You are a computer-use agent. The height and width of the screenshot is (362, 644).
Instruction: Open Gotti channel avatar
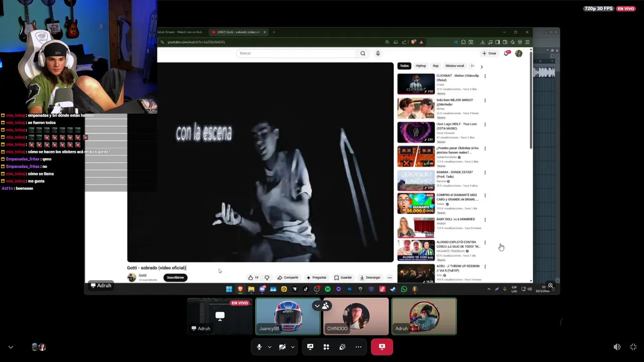(131, 277)
